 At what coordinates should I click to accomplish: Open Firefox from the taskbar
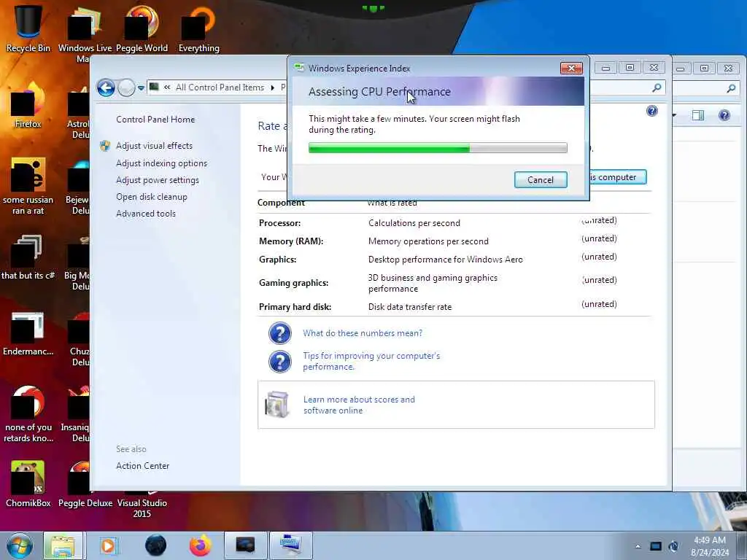[201, 545]
